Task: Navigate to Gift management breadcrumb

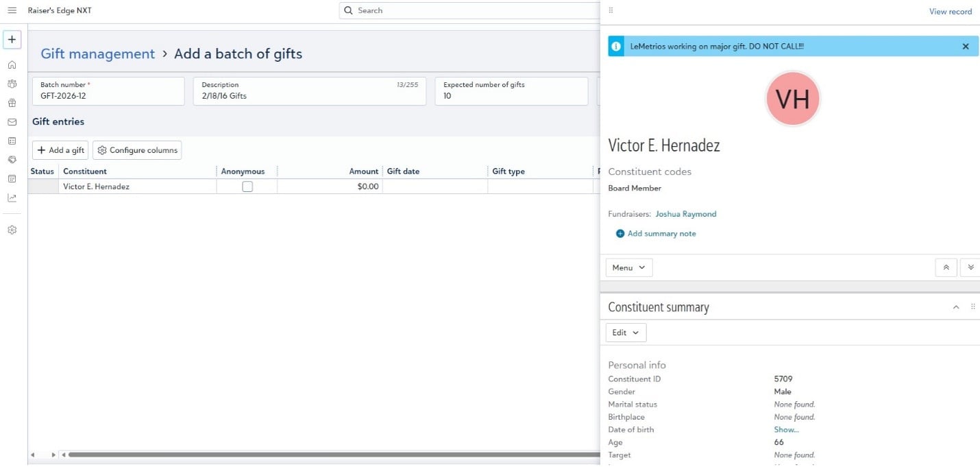Action: [x=97, y=53]
